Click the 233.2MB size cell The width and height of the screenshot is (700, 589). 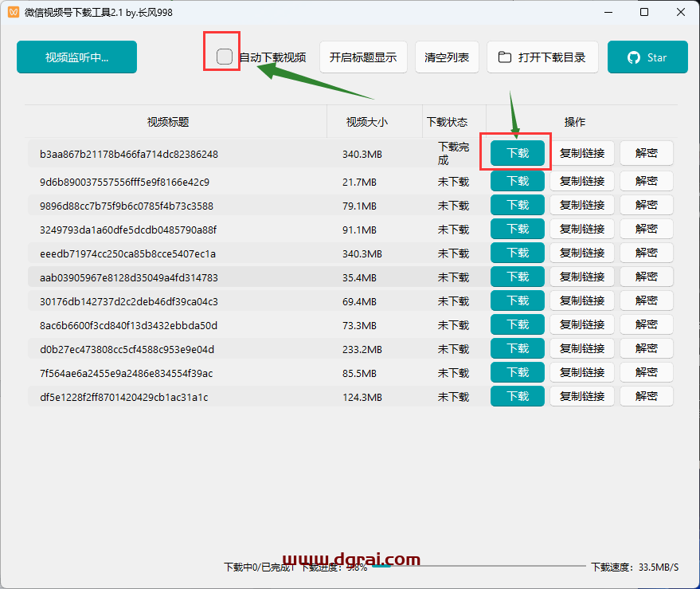[x=362, y=349]
